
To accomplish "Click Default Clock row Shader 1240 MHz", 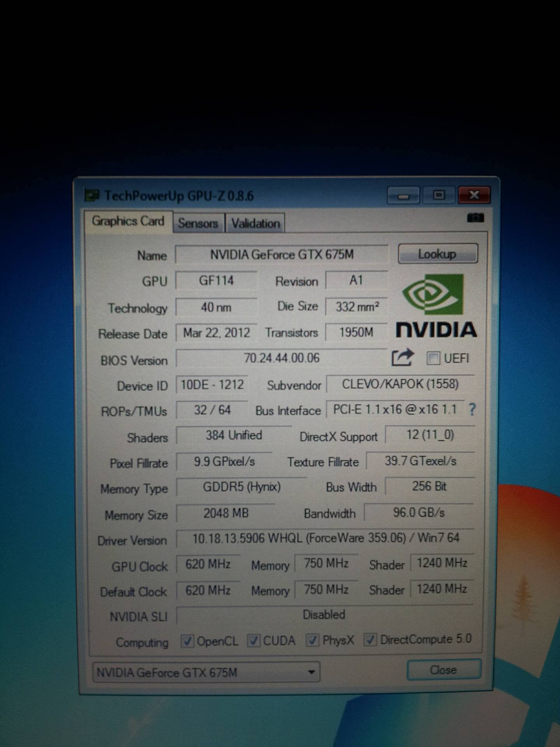I will [x=442, y=589].
